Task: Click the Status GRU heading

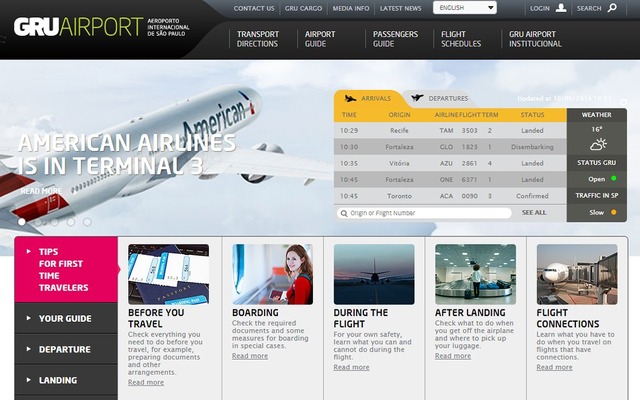Action: coord(597,162)
